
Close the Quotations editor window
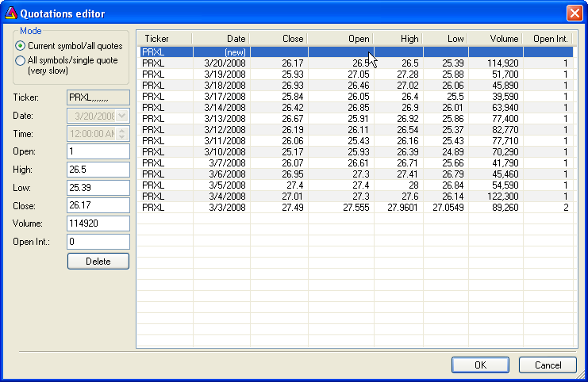tap(575, 13)
